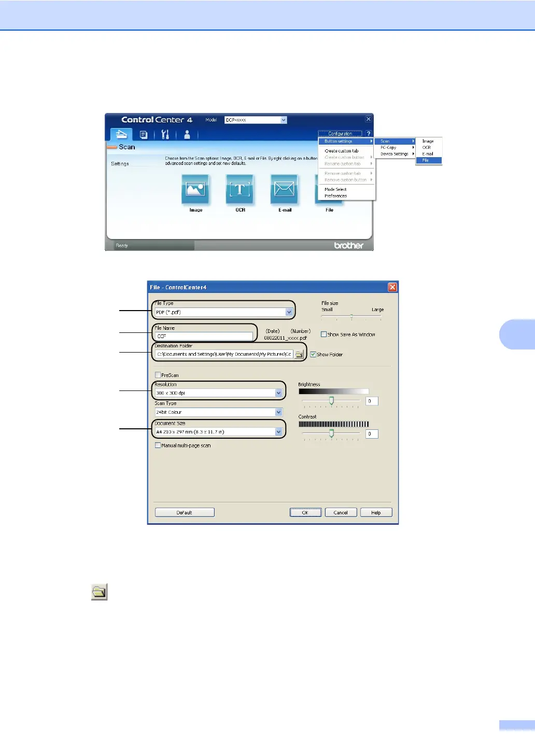Select E-mail in the Scan submenu
Viewport: 535px width, 756px height.
[x=428, y=154]
